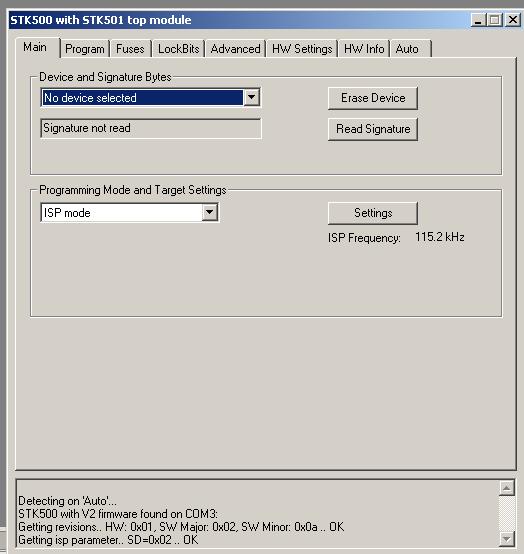Screen dimensions: 524x554
Task: Expand the device selection dropdown arrow
Action: 252,97
